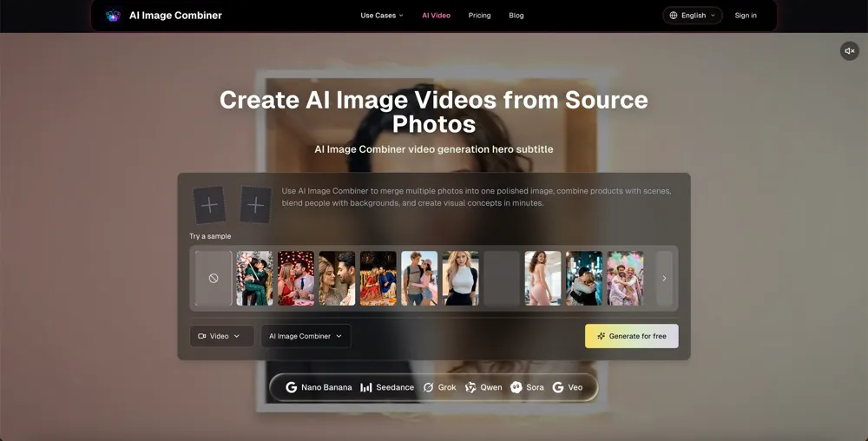Open the Pricing page
This screenshot has height=441, width=868.
click(479, 16)
